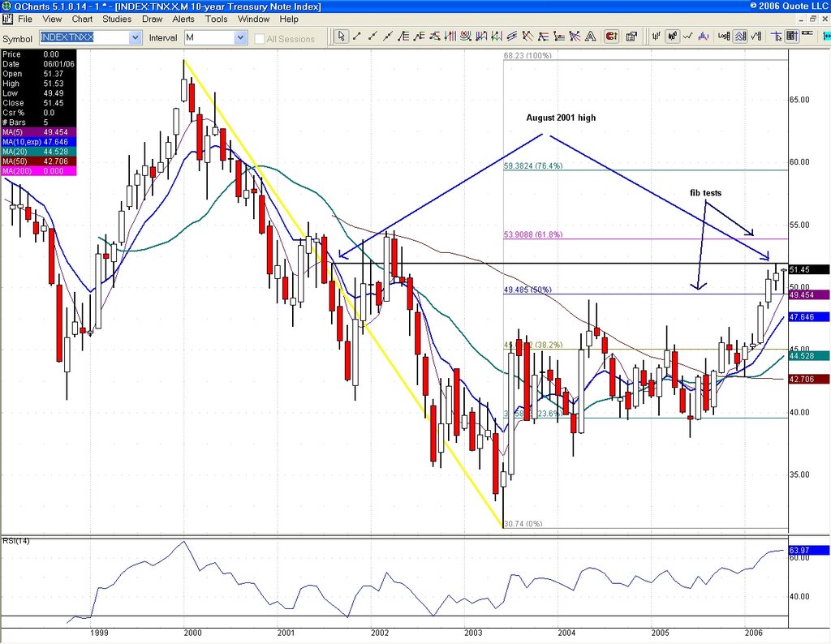Open the chart properties icon
The image size is (831, 644).
pos(631,36)
